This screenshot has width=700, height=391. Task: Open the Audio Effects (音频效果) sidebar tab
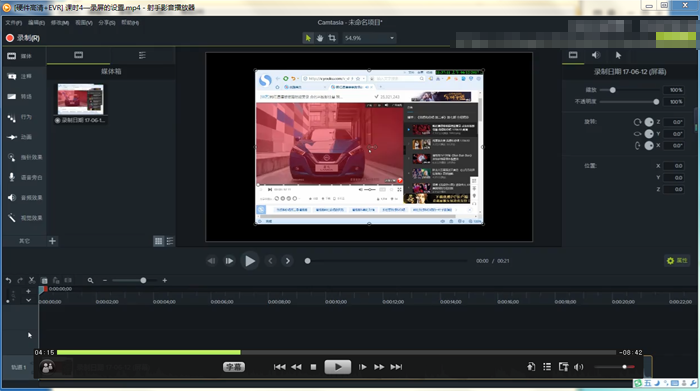point(25,197)
